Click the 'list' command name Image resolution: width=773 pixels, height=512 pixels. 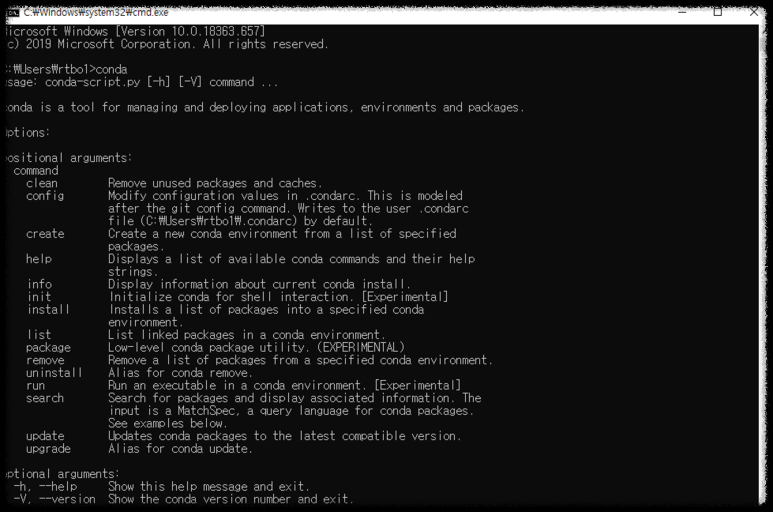(39, 335)
